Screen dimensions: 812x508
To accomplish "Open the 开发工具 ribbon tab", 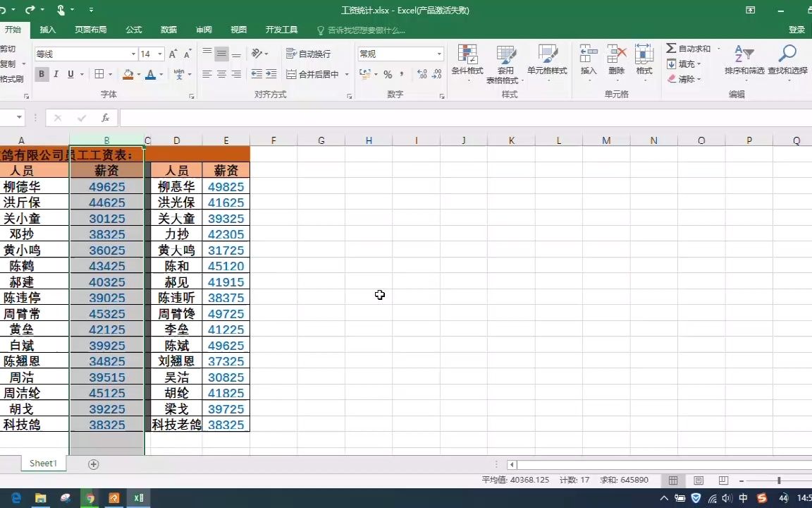I will [281, 30].
